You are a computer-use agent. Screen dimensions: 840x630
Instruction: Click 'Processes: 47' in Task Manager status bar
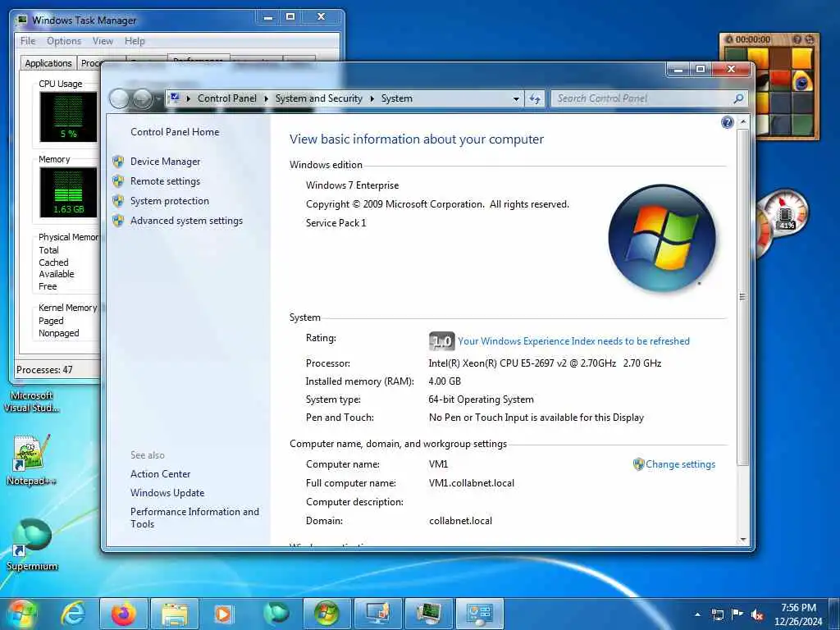(x=44, y=370)
